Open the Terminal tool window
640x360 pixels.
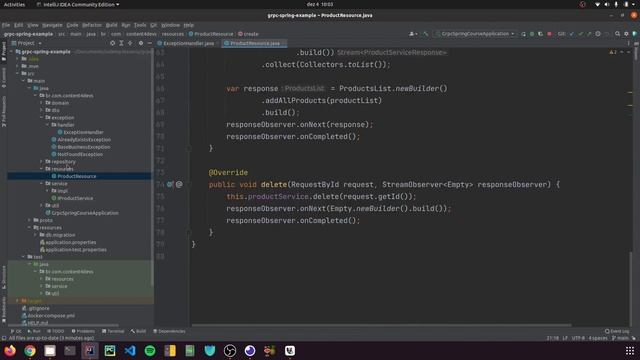(x=113, y=331)
